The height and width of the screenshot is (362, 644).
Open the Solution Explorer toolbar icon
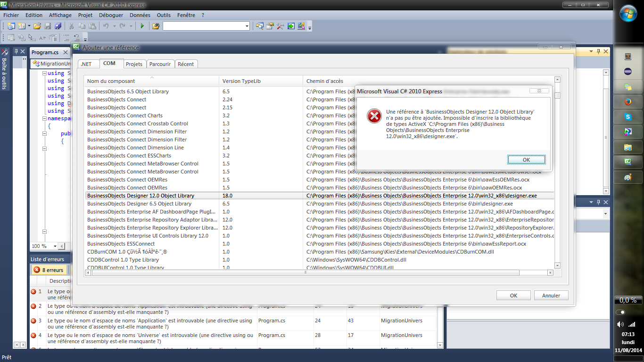tap(260, 26)
